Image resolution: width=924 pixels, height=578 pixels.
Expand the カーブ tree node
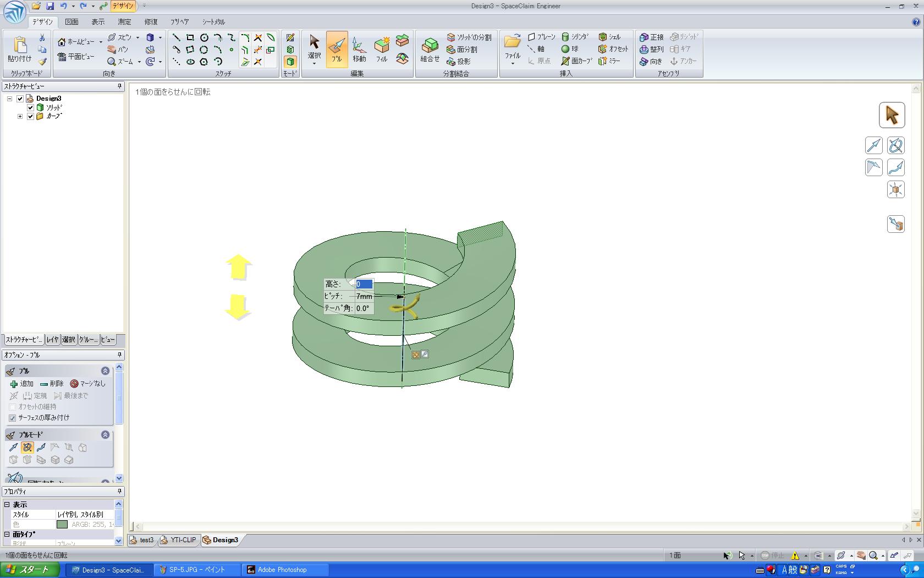pyautogui.click(x=20, y=116)
